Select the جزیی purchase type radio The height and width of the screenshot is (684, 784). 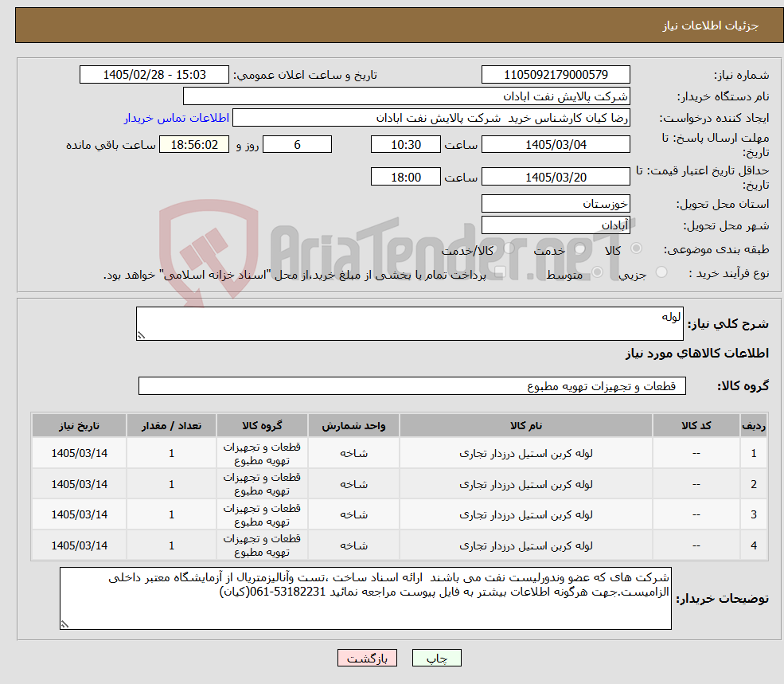coord(661,272)
